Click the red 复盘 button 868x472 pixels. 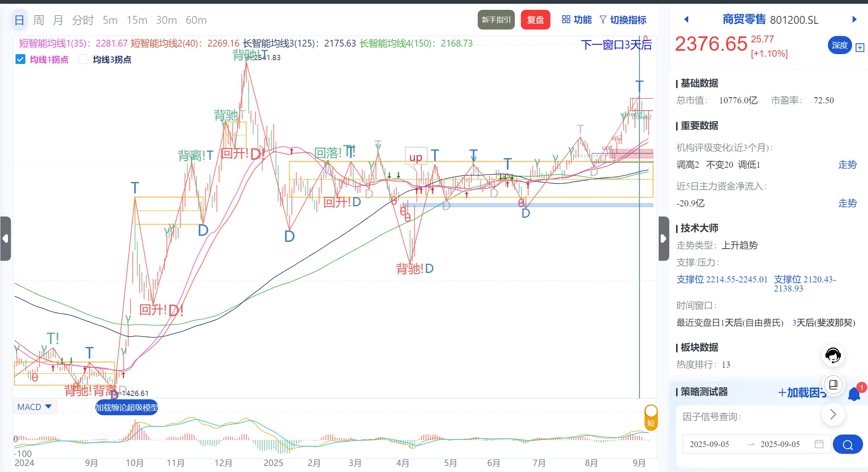pos(535,20)
